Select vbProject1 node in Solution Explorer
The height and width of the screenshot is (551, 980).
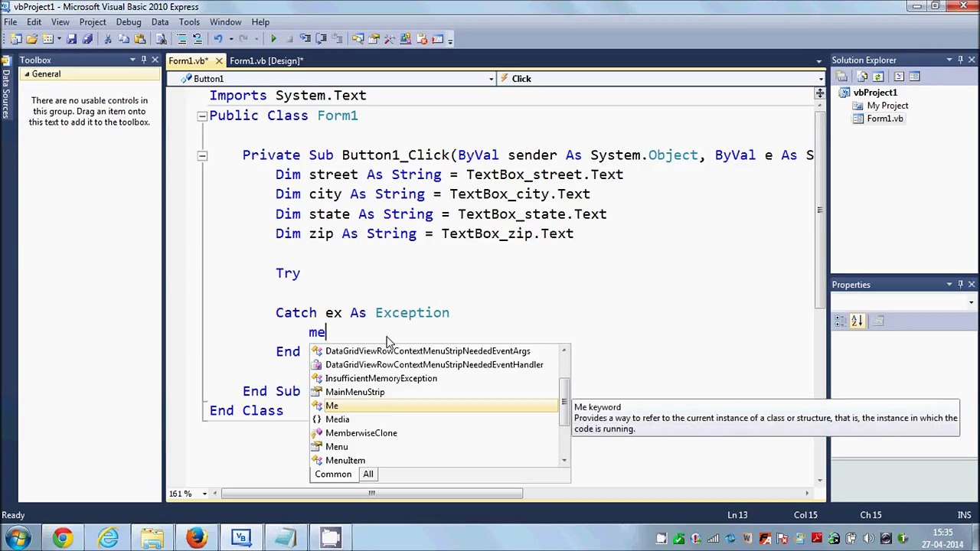click(875, 93)
